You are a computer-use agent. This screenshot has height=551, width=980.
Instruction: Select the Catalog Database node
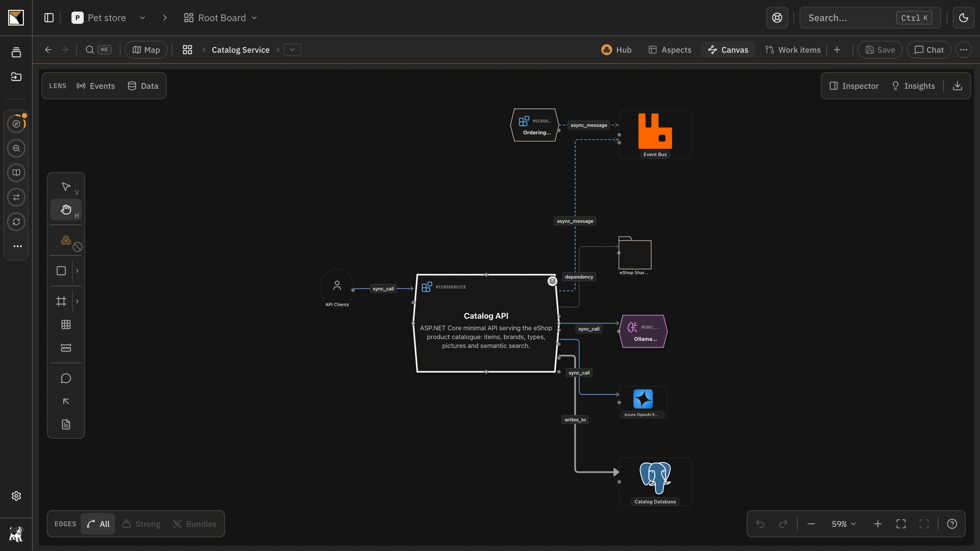655,481
